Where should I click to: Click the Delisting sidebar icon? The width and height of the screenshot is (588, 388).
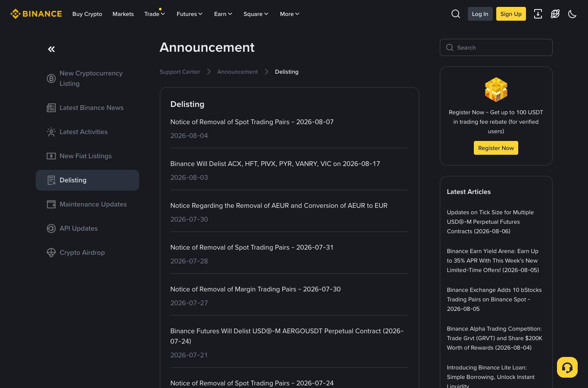51,180
